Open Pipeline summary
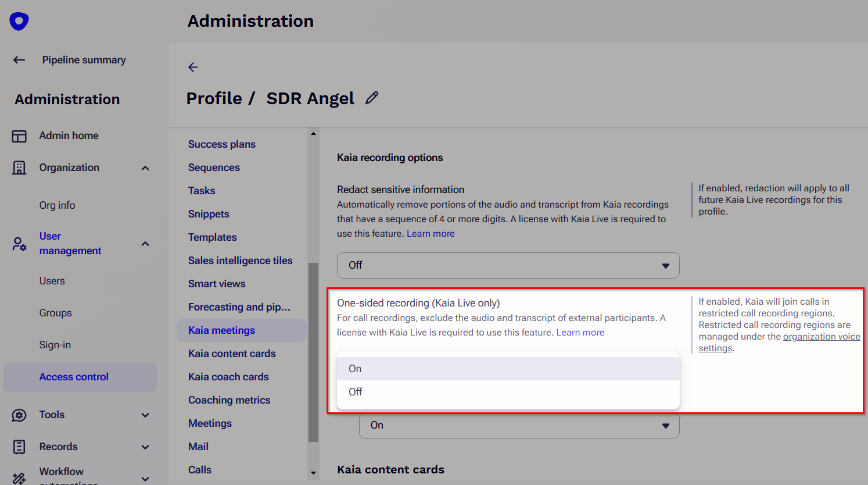 (x=84, y=60)
